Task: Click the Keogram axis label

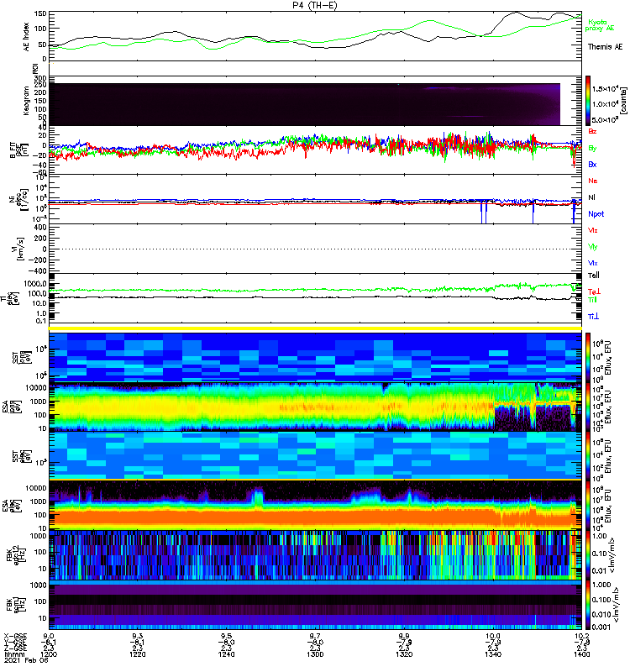Action: [27, 101]
